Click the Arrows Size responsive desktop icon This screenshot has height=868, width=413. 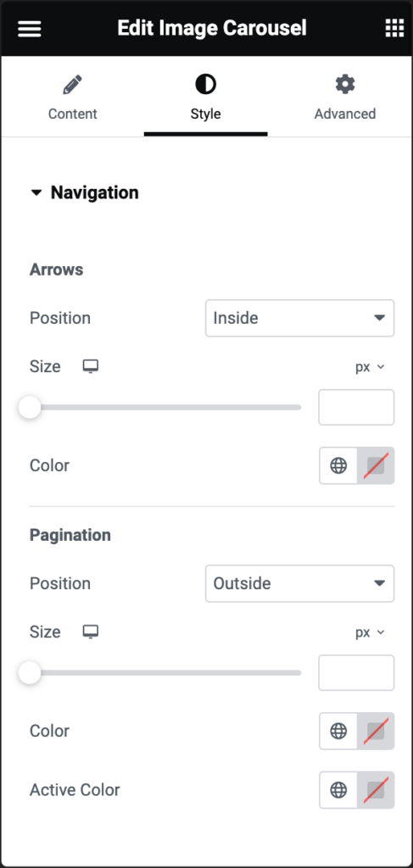click(x=90, y=366)
